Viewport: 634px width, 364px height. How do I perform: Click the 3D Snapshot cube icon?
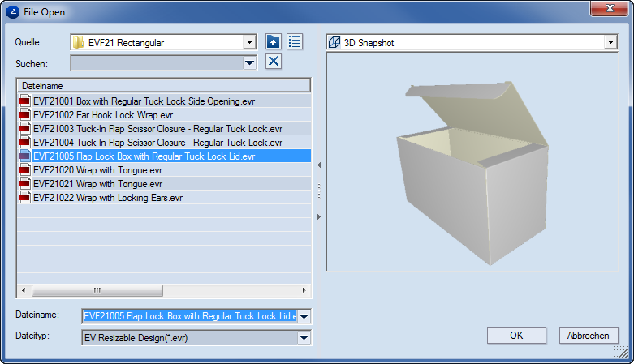(x=334, y=42)
